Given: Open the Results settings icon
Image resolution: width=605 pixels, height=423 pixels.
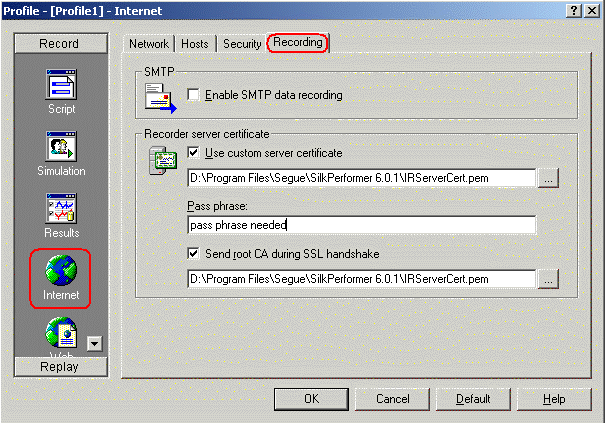Looking at the screenshot, I should (61, 208).
